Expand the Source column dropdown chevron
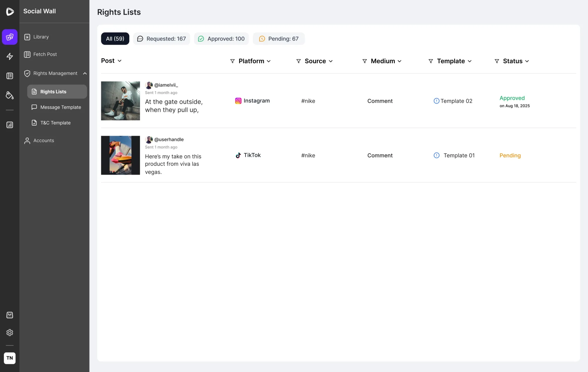 tap(331, 61)
